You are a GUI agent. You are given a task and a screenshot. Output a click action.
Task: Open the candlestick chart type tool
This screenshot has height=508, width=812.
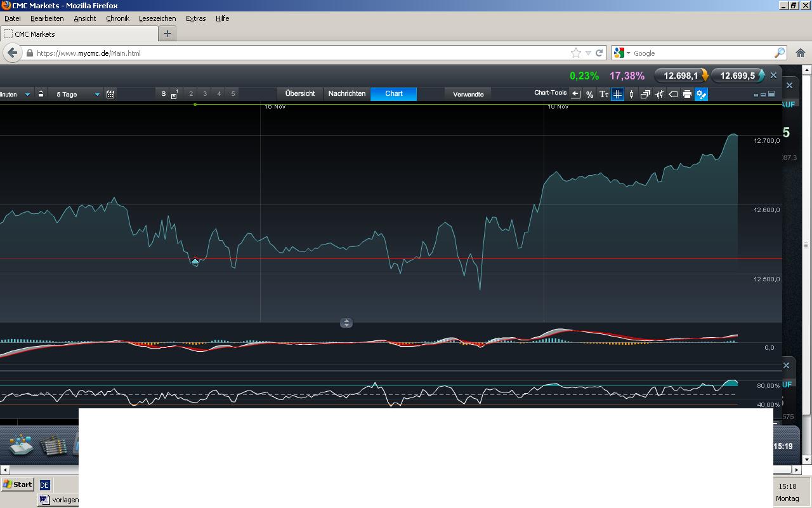[x=631, y=95]
